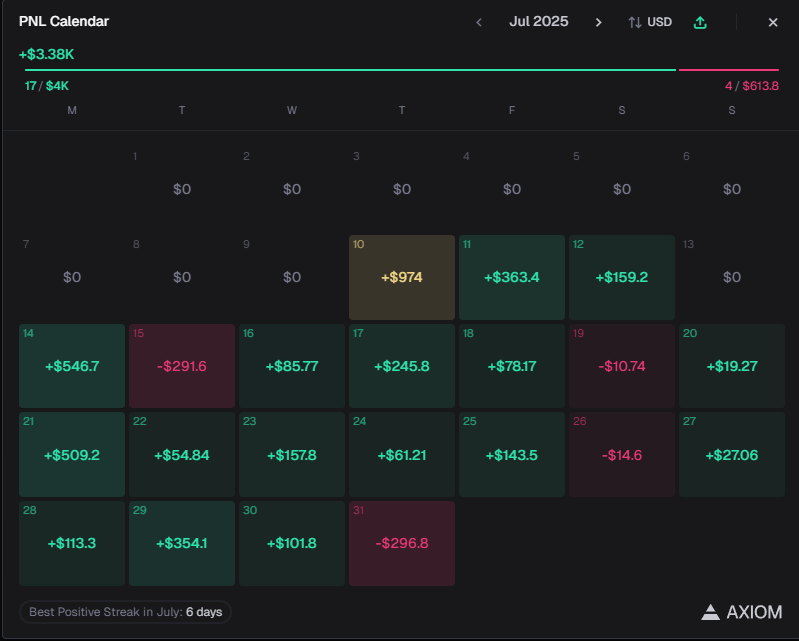Select the July 16 cell showing +$85.77

(x=291, y=366)
